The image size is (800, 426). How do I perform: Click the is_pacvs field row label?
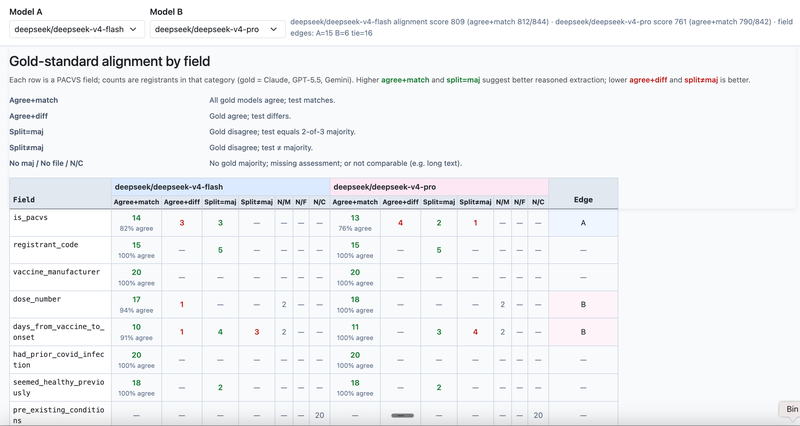[x=30, y=217]
